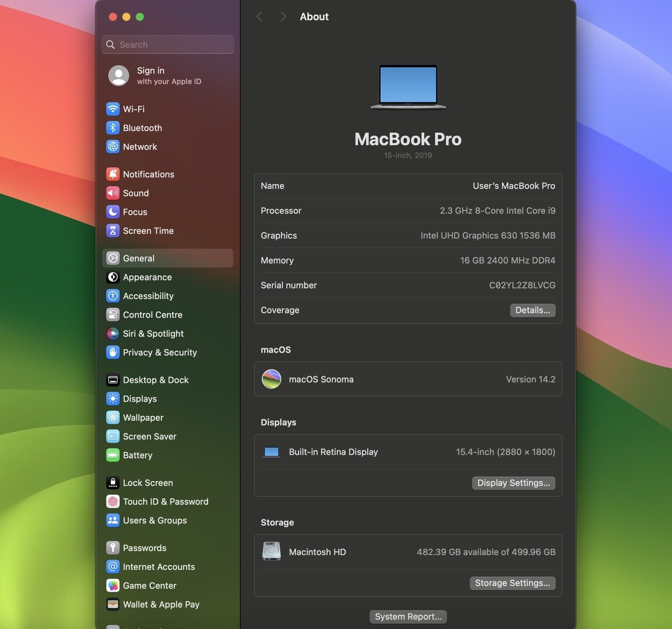Image resolution: width=672 pixels, height=629 pixels.
Task: Click the About title in toolbar
Action: click(314, 17)
